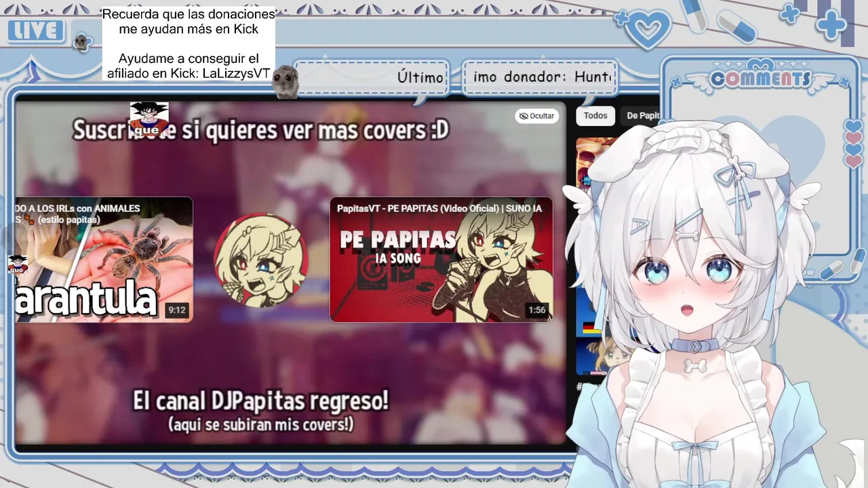Click 'El canal DJPapitas regreso!' text
The width and height of the screenshot is (868, 488).
(260, 401)
